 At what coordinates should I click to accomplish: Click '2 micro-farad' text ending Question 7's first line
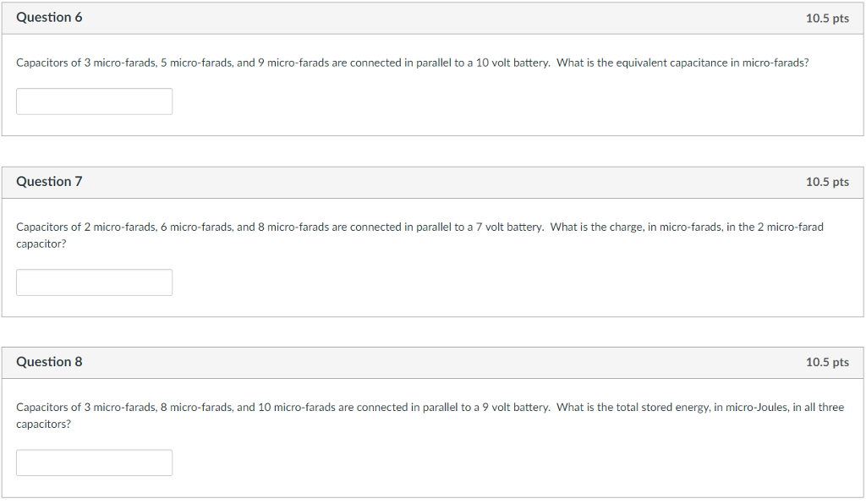pyautogui.click(x=791, y=227)
